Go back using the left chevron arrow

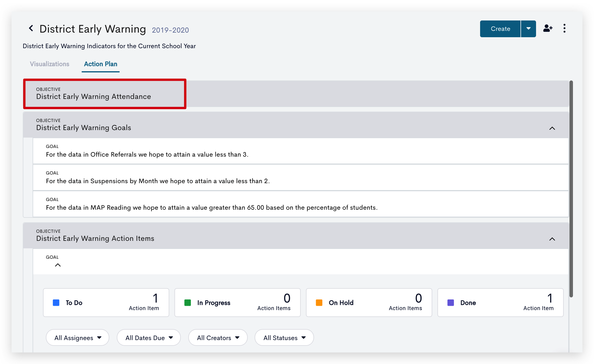pos(31,28)
